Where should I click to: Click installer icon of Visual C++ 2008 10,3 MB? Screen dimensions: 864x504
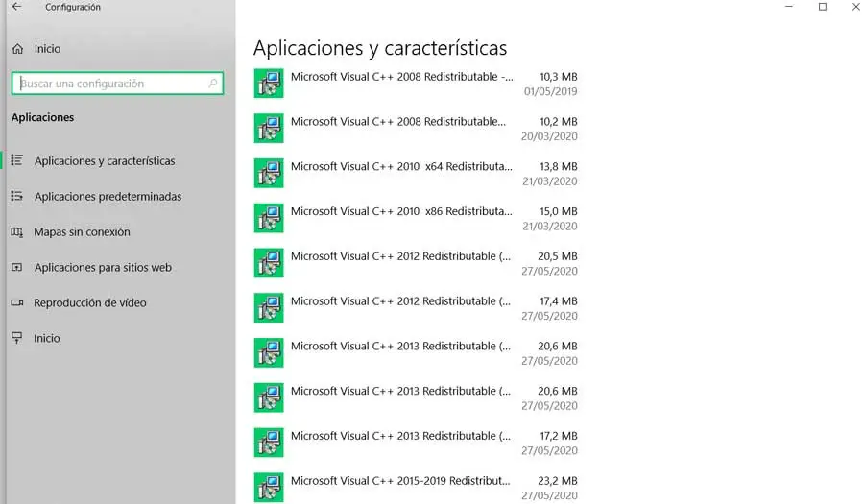(269, 84)
